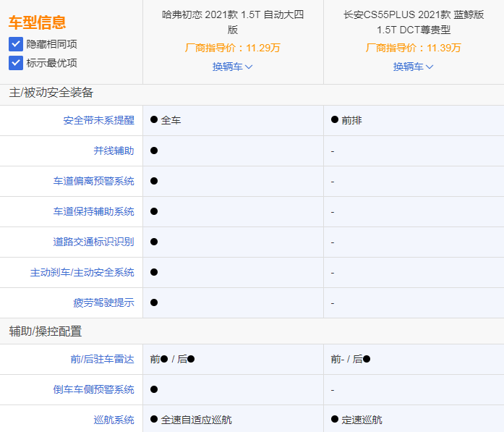
Task: Click the 主/被动安全装备 section header
Action: (51, 93)
